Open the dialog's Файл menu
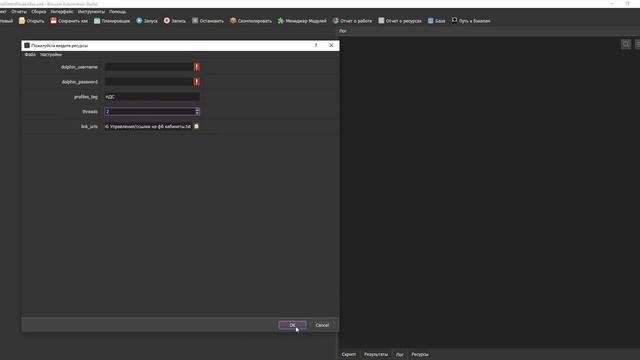The width and height of the screenshot is (640, 360). 30,54
